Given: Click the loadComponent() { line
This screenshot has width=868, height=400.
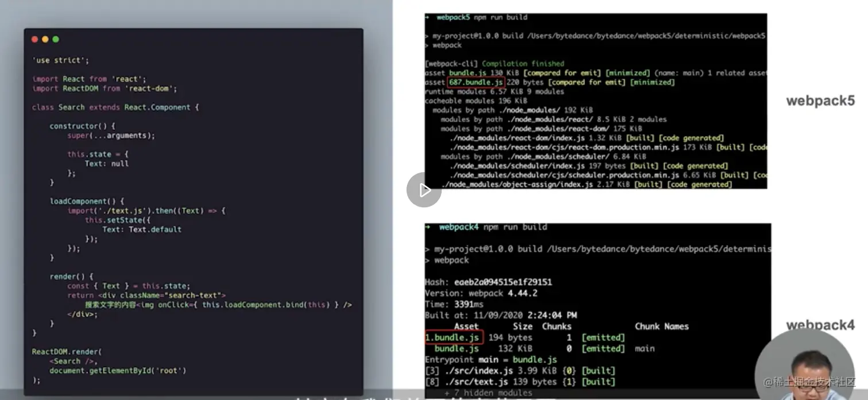Looking at the screenshot, I should tap(87, 201).
